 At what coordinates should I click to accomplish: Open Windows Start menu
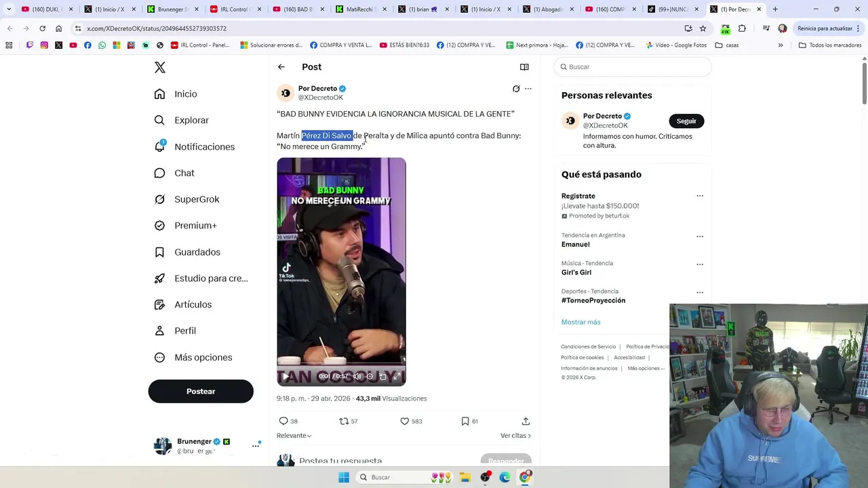tap(344, 477)
